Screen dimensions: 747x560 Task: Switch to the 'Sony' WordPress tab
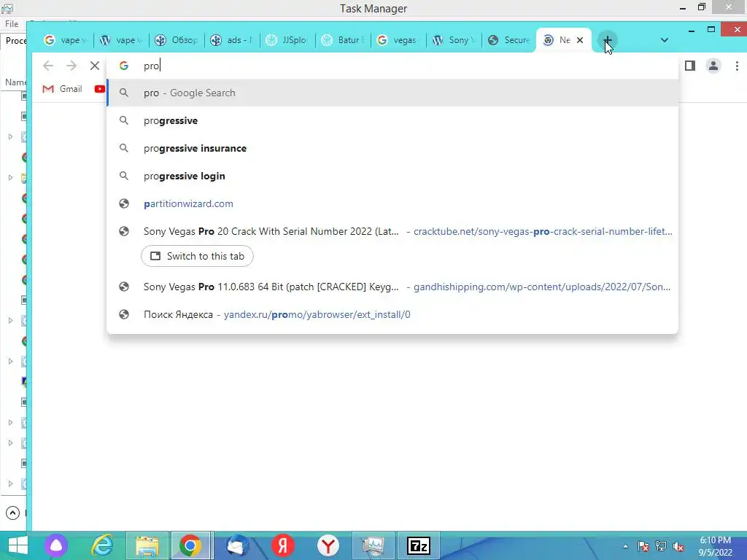454,41
